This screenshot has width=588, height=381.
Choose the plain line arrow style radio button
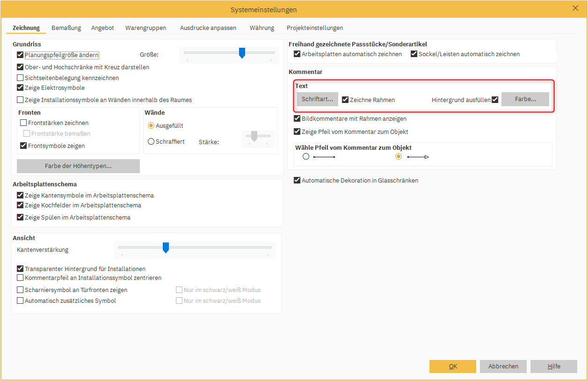[306, 157]
